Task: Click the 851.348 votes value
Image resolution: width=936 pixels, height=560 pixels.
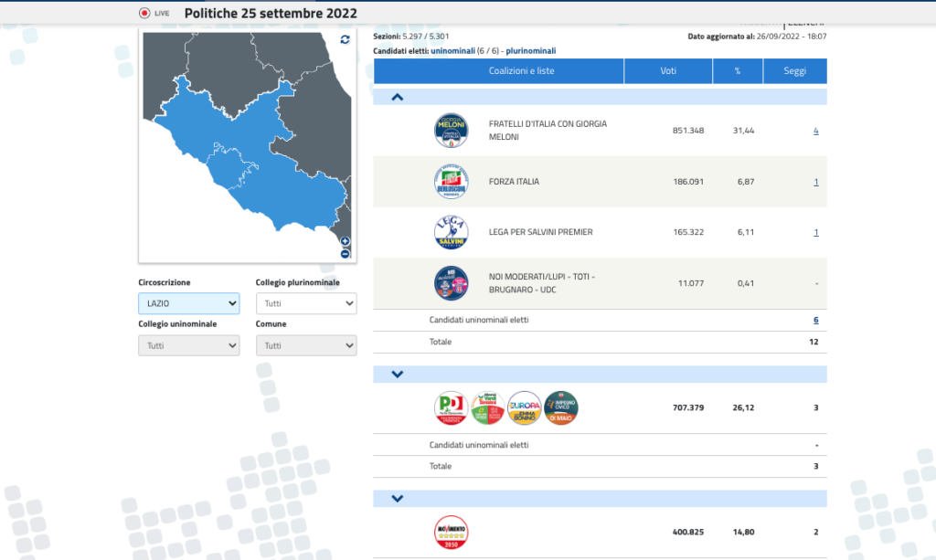Action: (688, 131)
